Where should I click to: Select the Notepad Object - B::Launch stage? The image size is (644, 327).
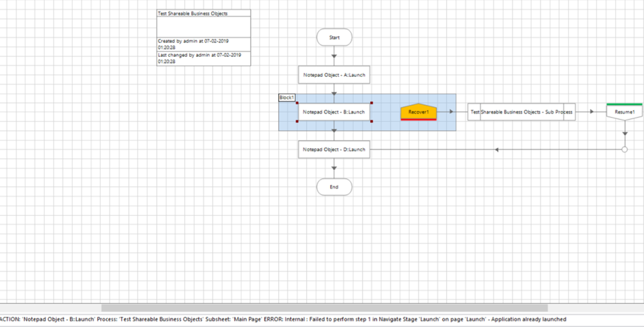coord(334,112)
